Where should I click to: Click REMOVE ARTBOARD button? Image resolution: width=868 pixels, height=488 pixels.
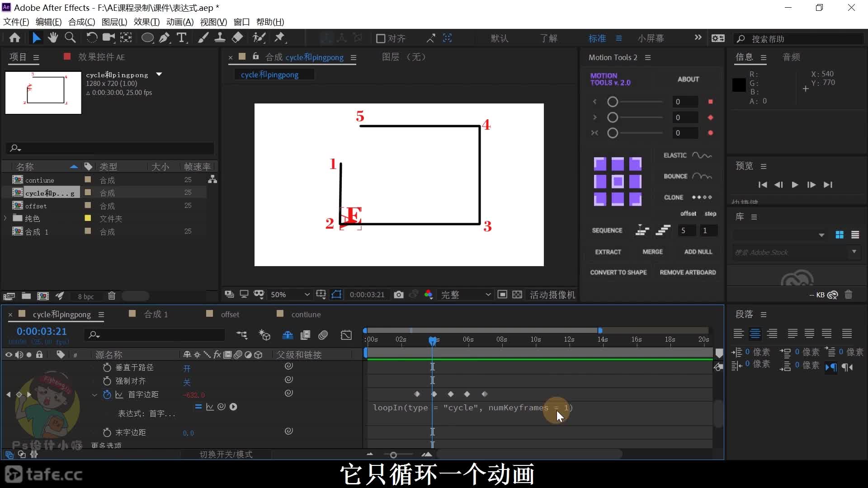pyautogui.click(x=688, y=272)
